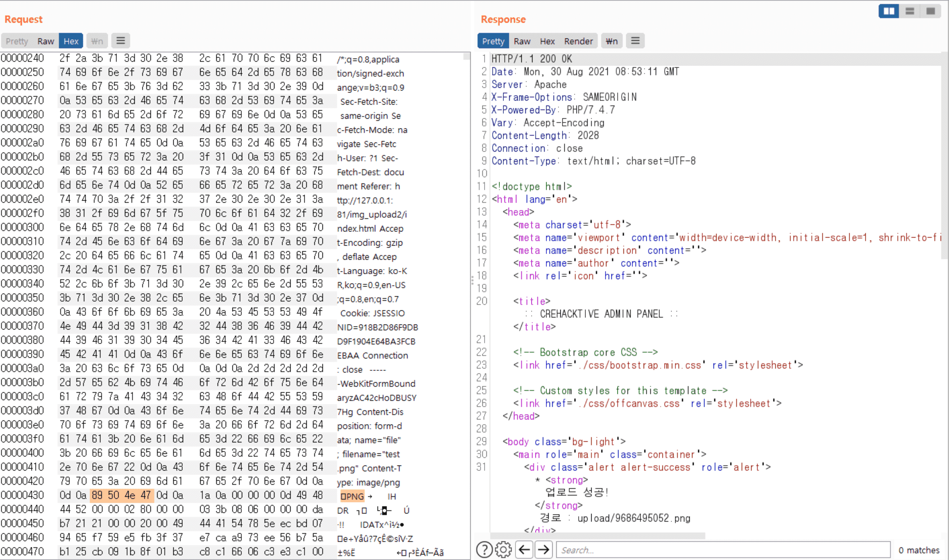The image size is (949, 560).
Task: Click highlighted PNG ASCII text in hex view
Action: (352, 496)
